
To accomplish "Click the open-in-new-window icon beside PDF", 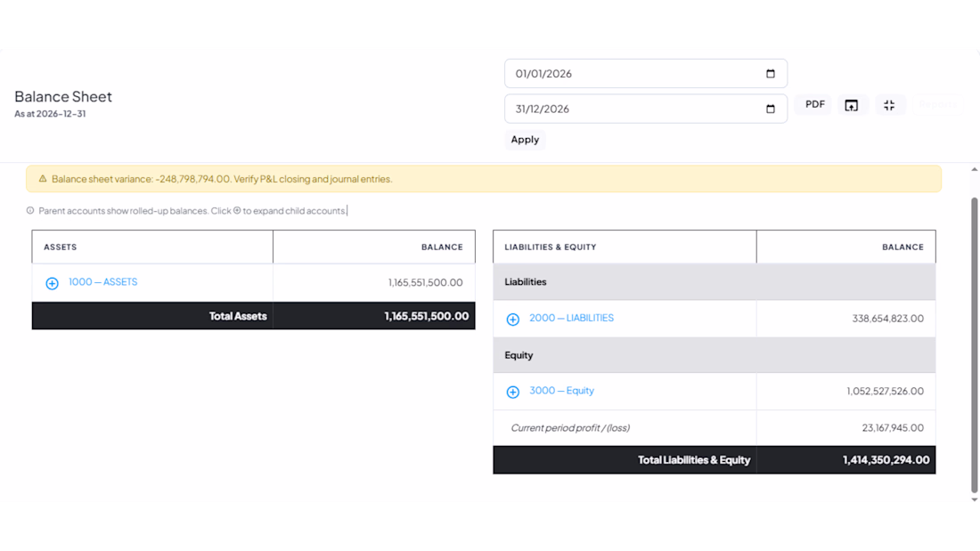I will (x=851, y=105).
